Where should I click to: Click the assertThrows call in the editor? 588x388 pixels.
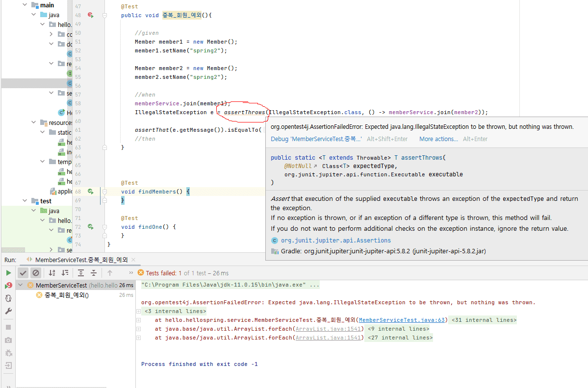tap(245, 112)
